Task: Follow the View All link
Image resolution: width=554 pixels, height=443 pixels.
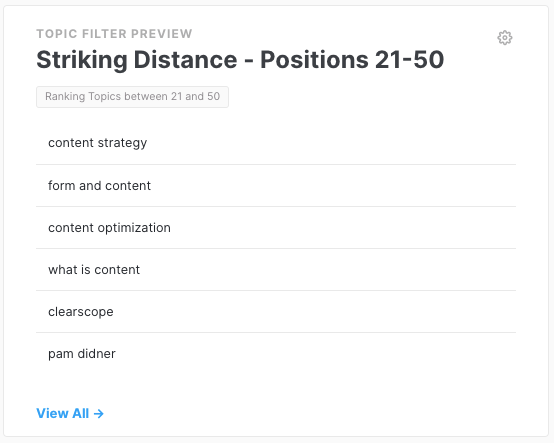Action: tap(70, 413)
